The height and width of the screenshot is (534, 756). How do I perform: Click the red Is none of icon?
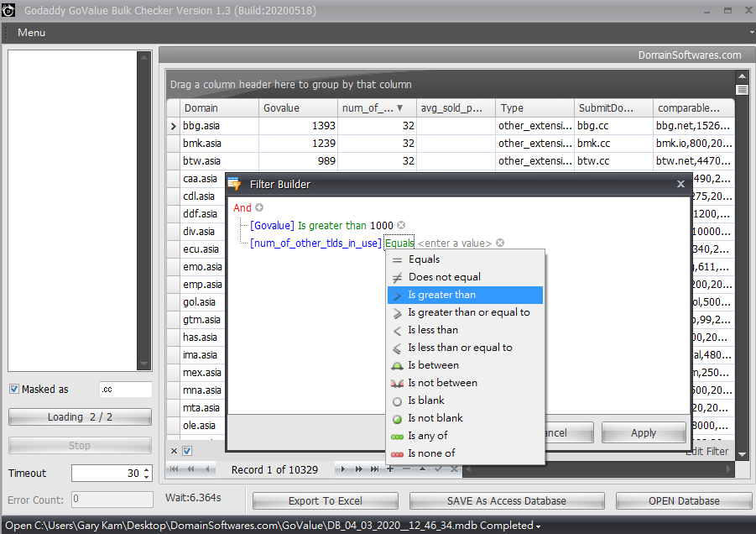(397, 454)
